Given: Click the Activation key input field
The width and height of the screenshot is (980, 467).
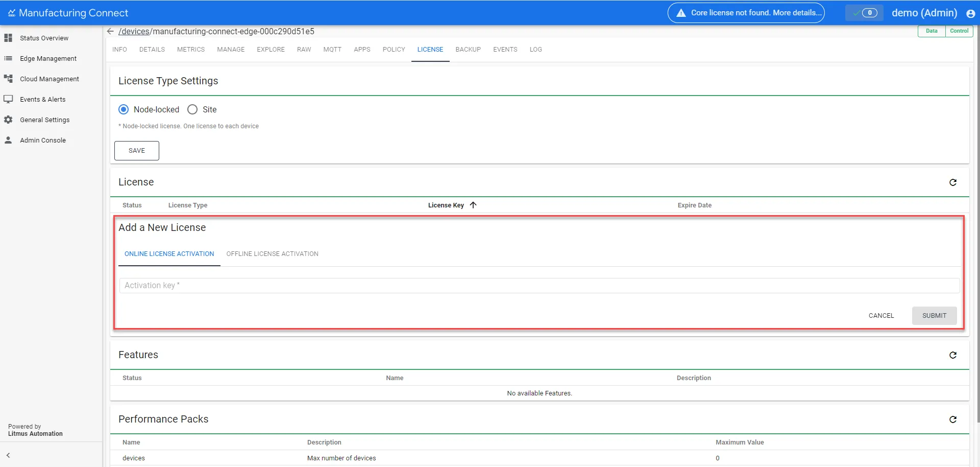Looking at the screenshot, I should coord(540,286).
